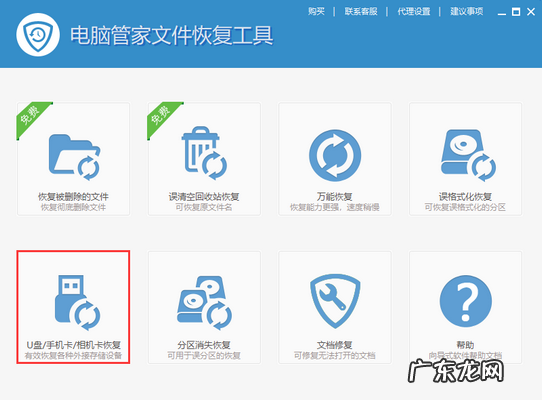
Task: Maximize the recovery tool window
Action: [x=516, y=12]
